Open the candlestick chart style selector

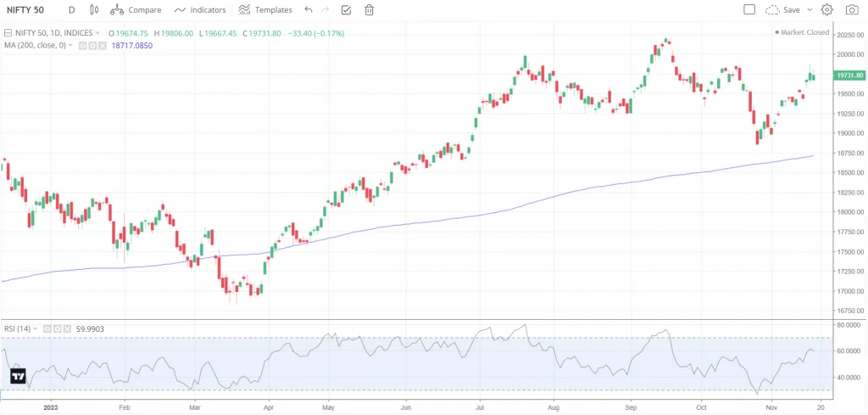[x=93, y=9]
